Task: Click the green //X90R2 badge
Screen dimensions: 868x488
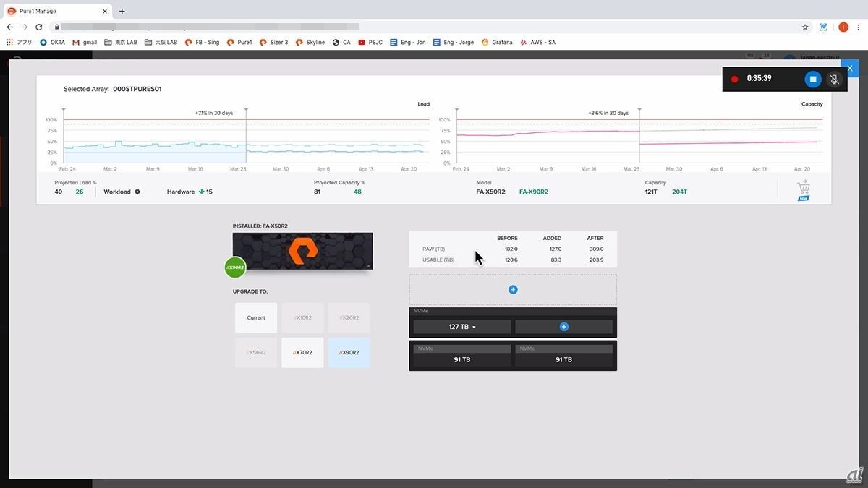Action: coord(235,267)
